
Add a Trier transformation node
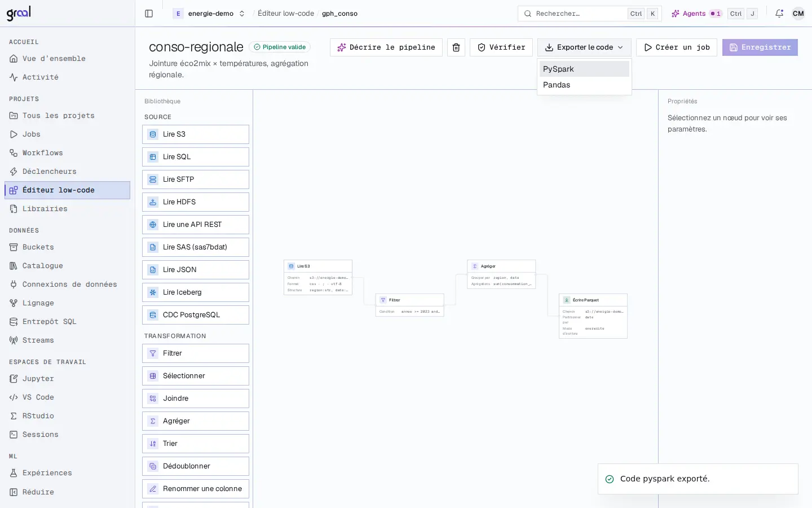[196, 444]
